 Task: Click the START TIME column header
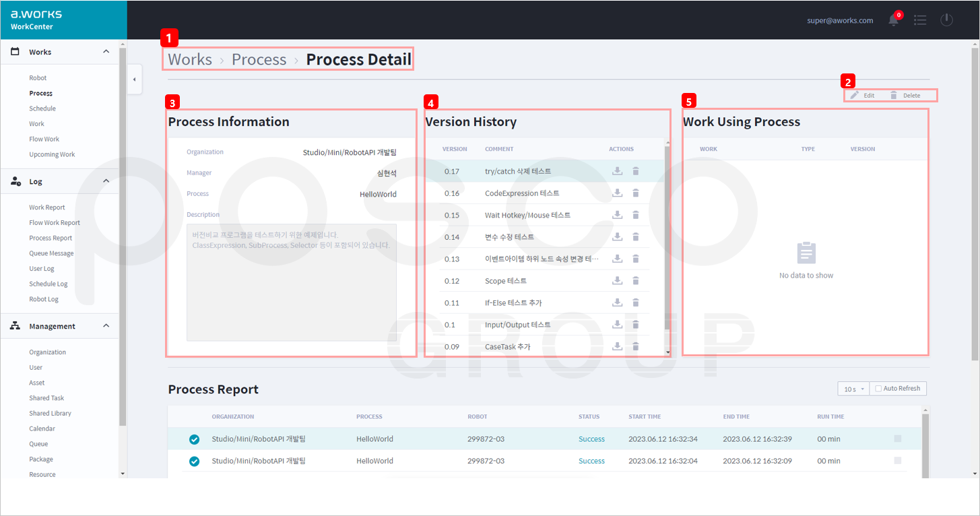[x=645, y=417]
